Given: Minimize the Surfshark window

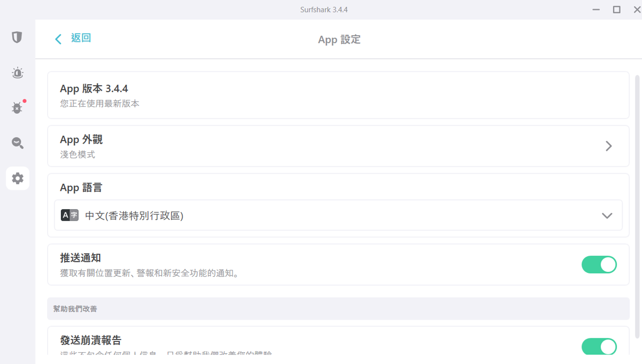Looking at the screenshot, I should pos(596,9).
